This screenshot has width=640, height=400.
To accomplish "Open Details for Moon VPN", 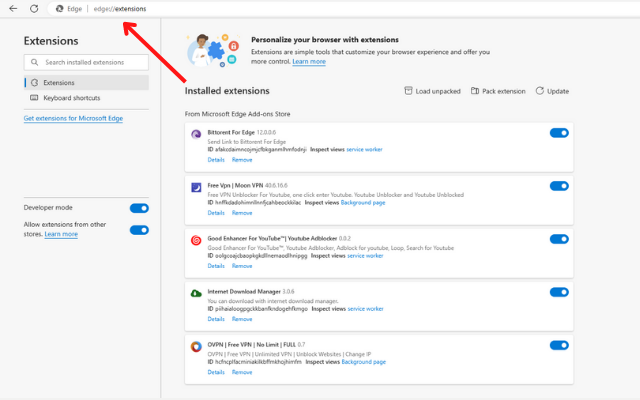I will tap(216, 213).
